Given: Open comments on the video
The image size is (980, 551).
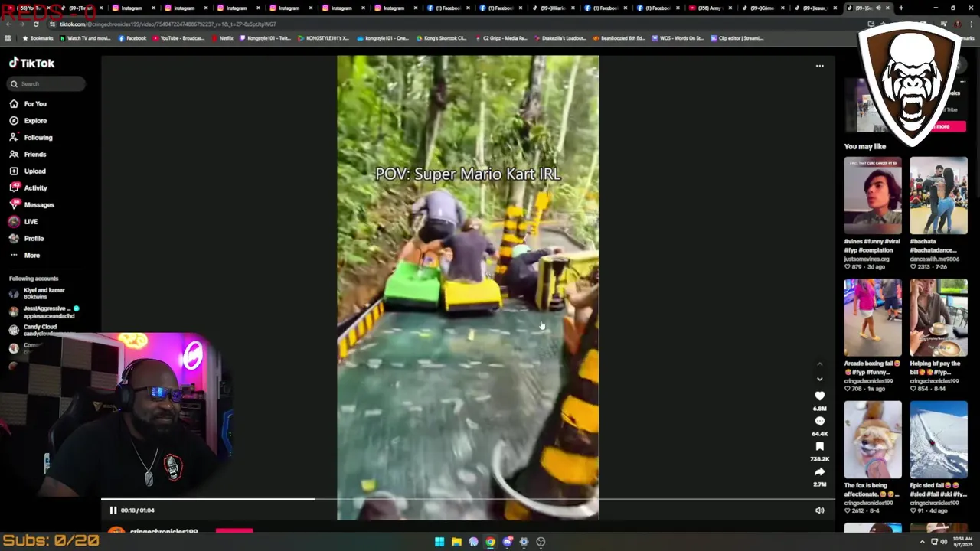Looking at the screenshot, I should coord(819,422).
